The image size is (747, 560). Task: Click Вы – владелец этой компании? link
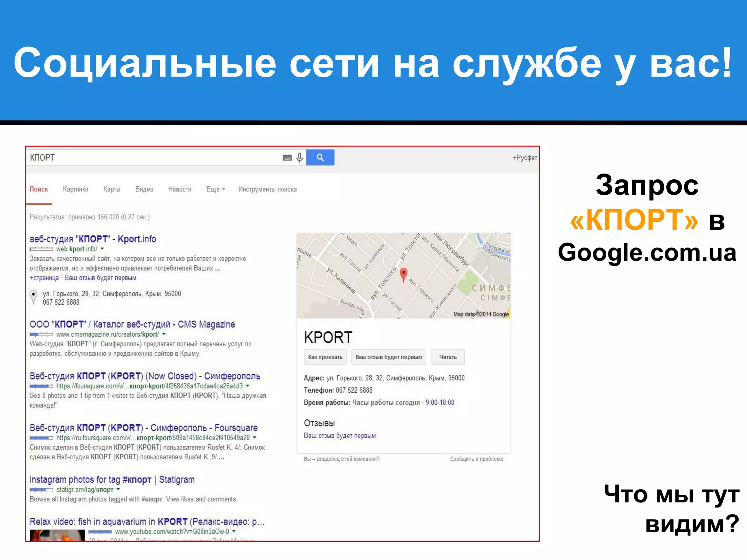pos(341,459)
